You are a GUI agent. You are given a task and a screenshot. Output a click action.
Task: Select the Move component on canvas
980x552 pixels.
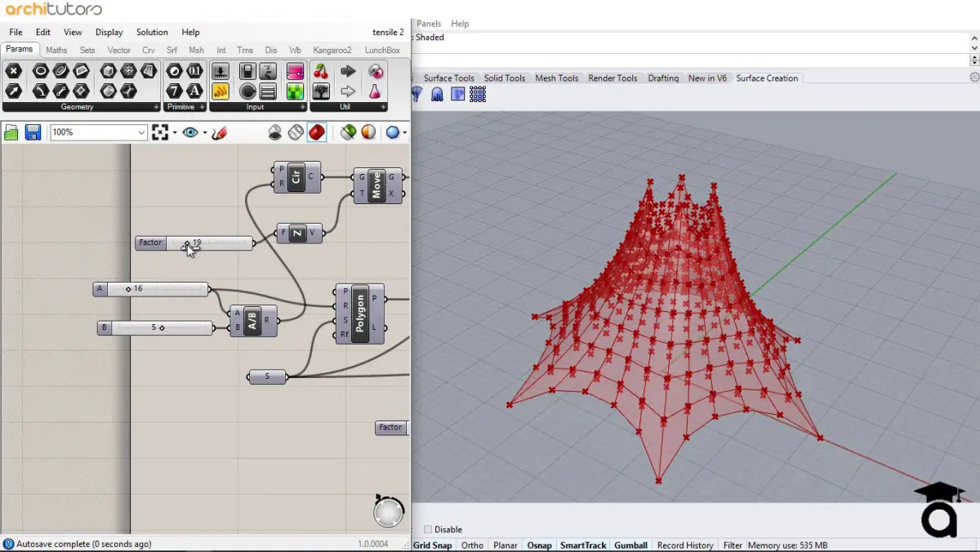(x=377, y=185)
